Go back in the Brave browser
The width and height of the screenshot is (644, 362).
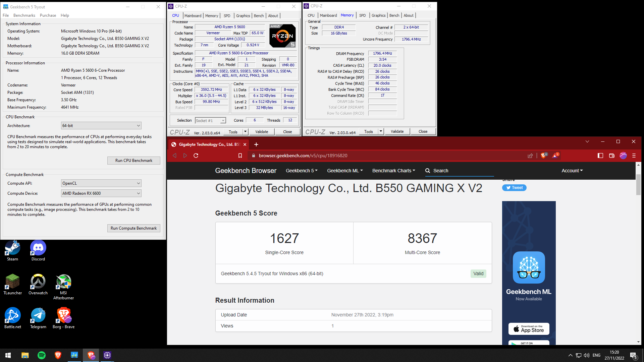coord(174,156)
